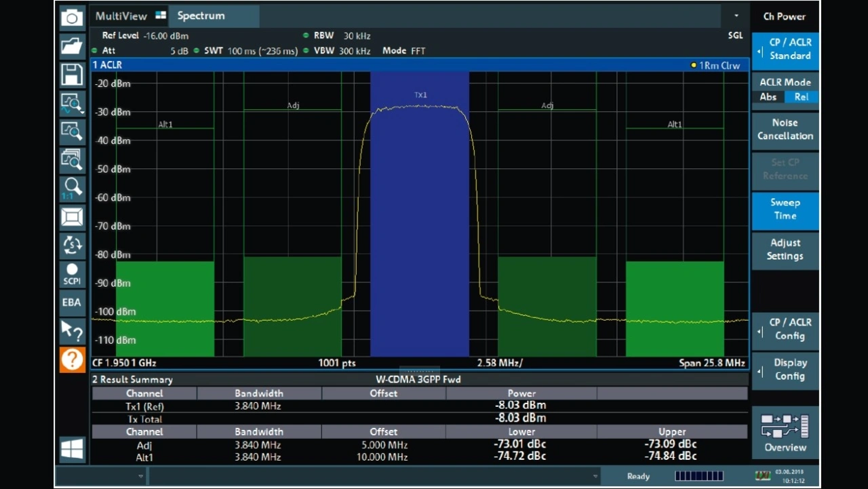Open the Windows Start button
This screenshot has height=489, width=868.
click(x=72, y=449)
